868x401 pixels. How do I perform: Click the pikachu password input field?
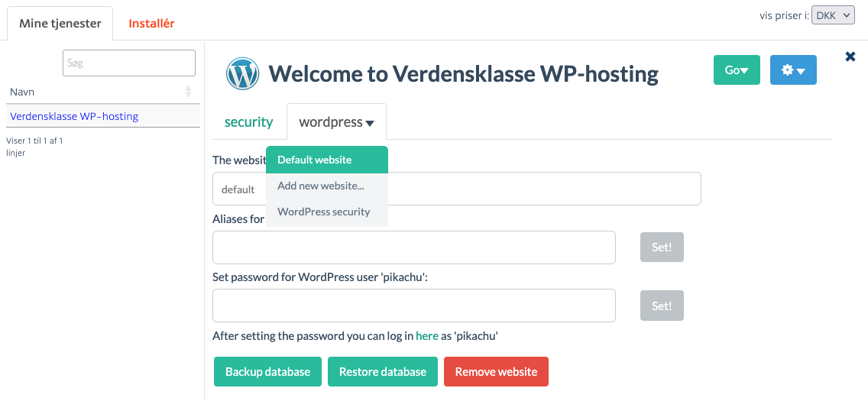coord(414,306)
